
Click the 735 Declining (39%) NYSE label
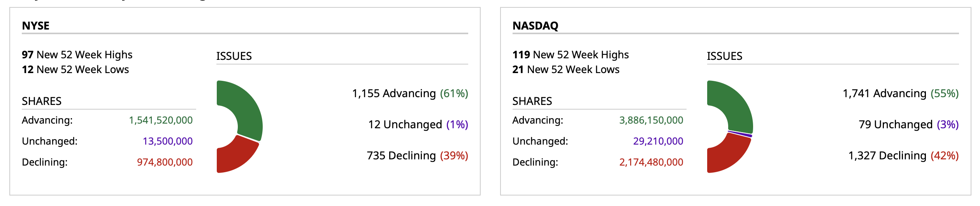[417, 155]
